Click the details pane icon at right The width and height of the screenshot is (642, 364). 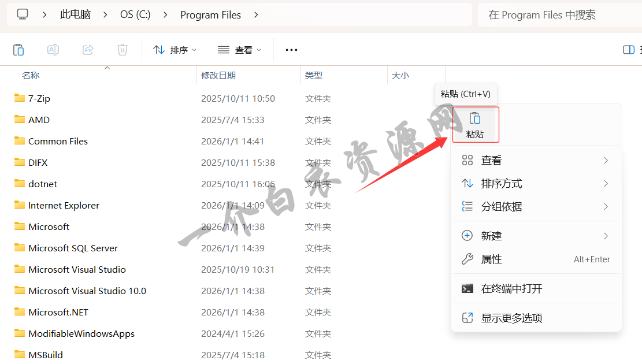(629, 50)
